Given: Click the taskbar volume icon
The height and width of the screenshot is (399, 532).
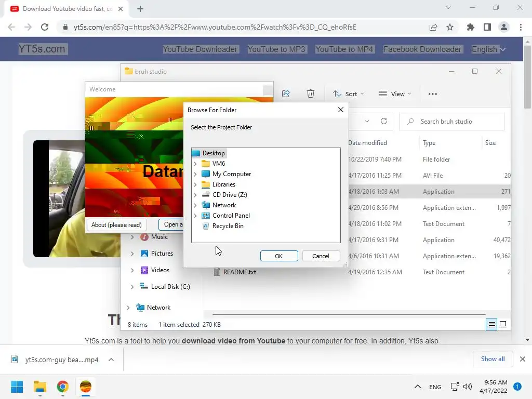Looking at the screenshot, I should 467,387.
